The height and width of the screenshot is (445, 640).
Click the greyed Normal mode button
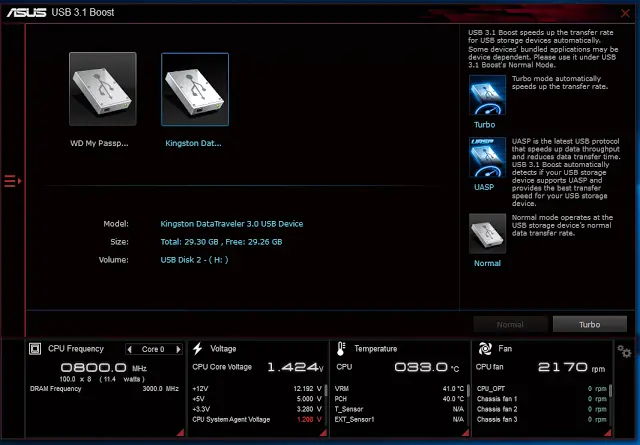click(x=510, y=325)
